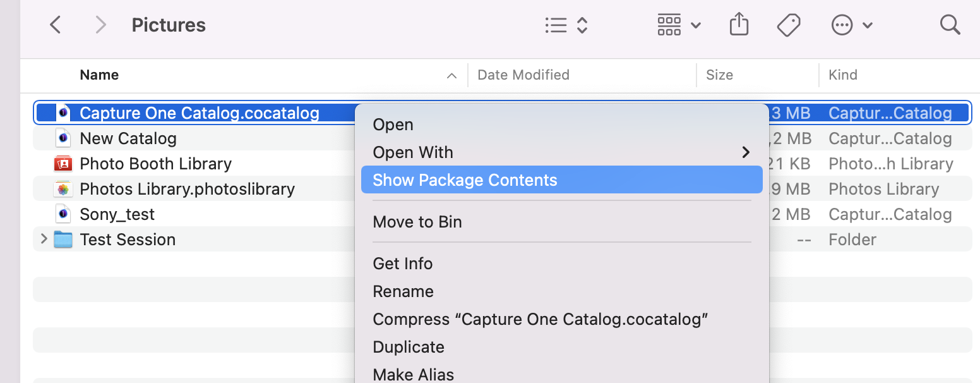Open the Open With submenu
Screen dimensions: 980x383
[x=413, y=152]
